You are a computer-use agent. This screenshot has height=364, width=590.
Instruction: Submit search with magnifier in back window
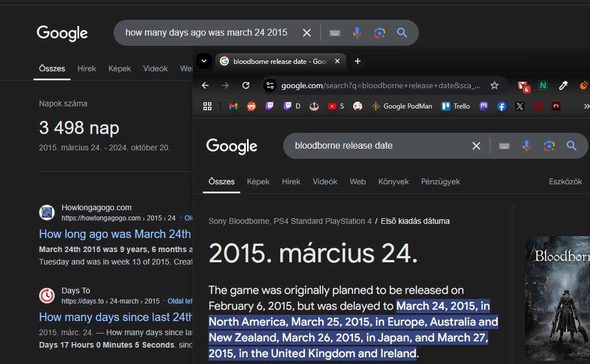tap(402, 33)
